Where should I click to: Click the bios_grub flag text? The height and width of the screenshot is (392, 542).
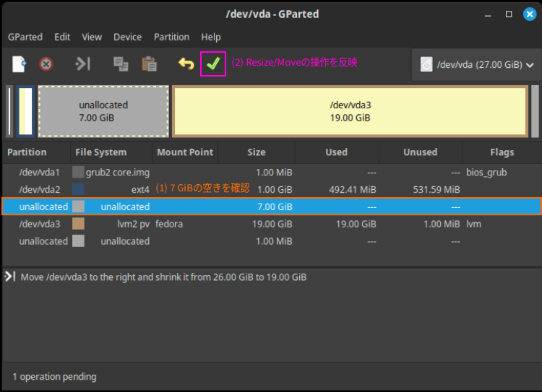tap(486, 173)
